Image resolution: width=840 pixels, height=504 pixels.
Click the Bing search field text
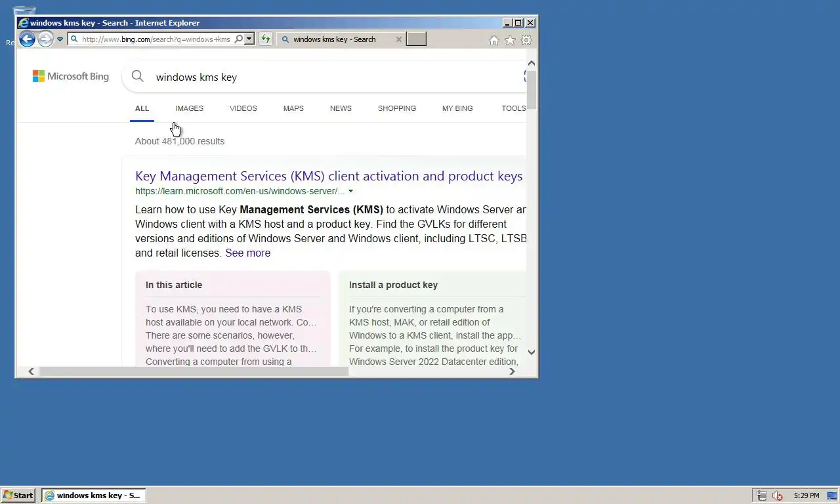196,77
